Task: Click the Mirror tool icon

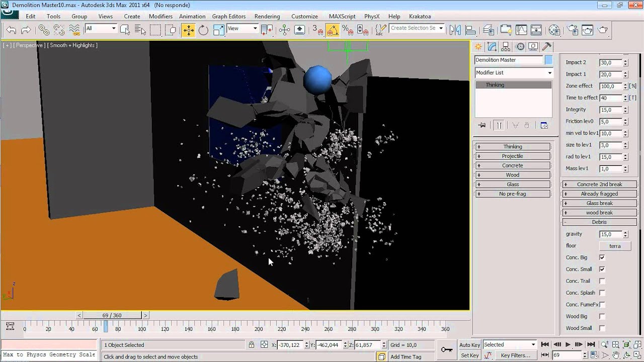Action: tap(455, 30)
